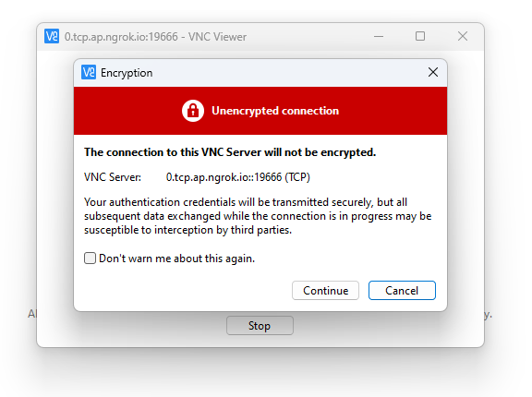Stop the connection attempt
Viewport: 532px width, 397px height.
coord(260,326)
